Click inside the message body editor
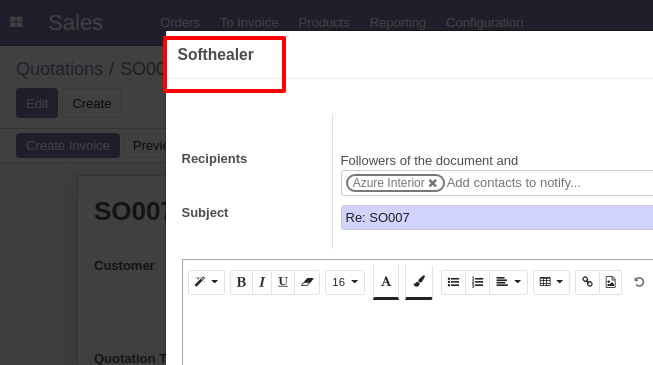Screen dimensions: 653x365 click(418, 333)
